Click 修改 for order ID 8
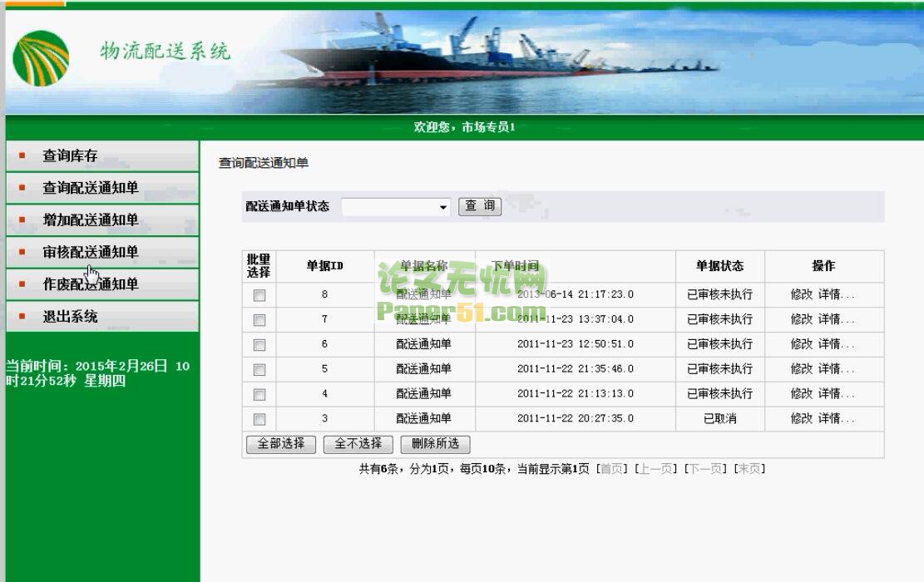This screenshot has width=924, height=582. point(801,294)
